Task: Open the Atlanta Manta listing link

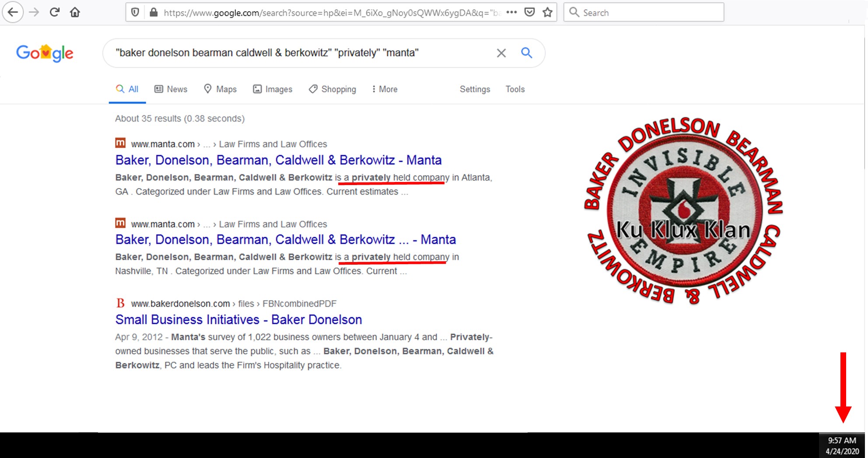Action: [x=278, y=160]
